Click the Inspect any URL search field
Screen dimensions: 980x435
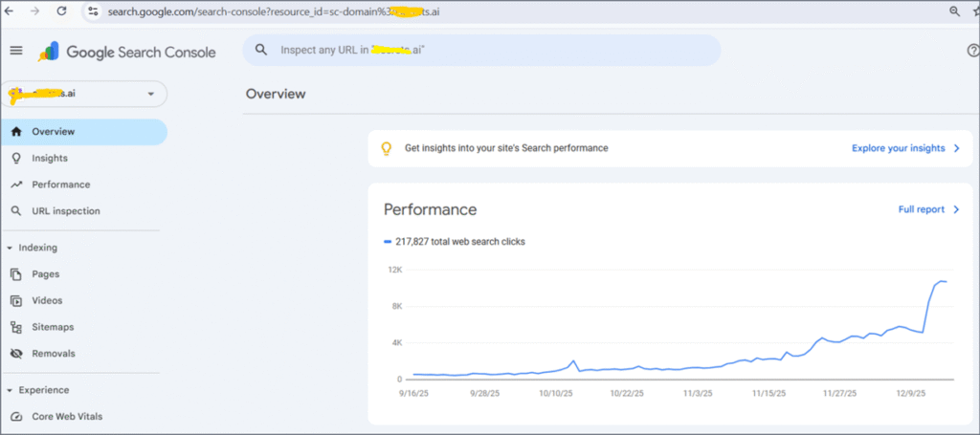point(488,50)
